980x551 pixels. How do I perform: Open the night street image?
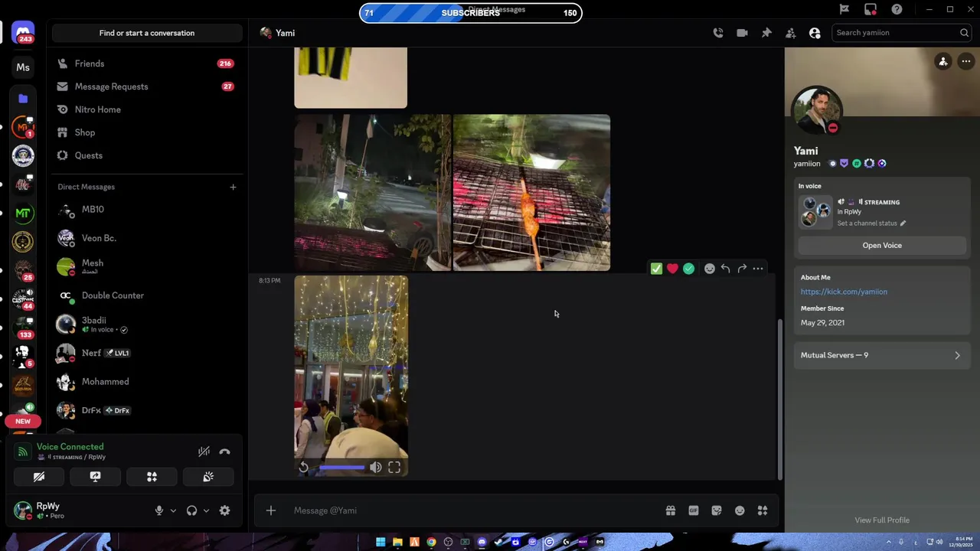[373, 193]
